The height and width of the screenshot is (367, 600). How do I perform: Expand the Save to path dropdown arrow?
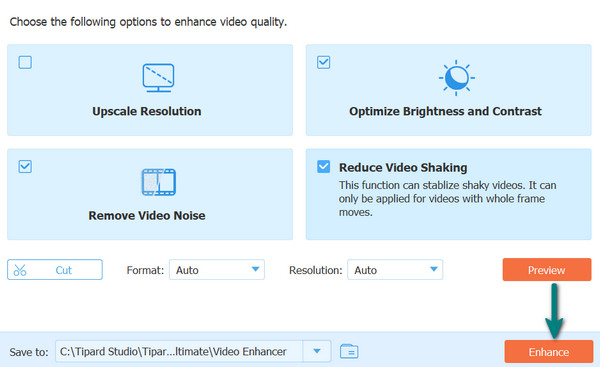click(316, 351)
